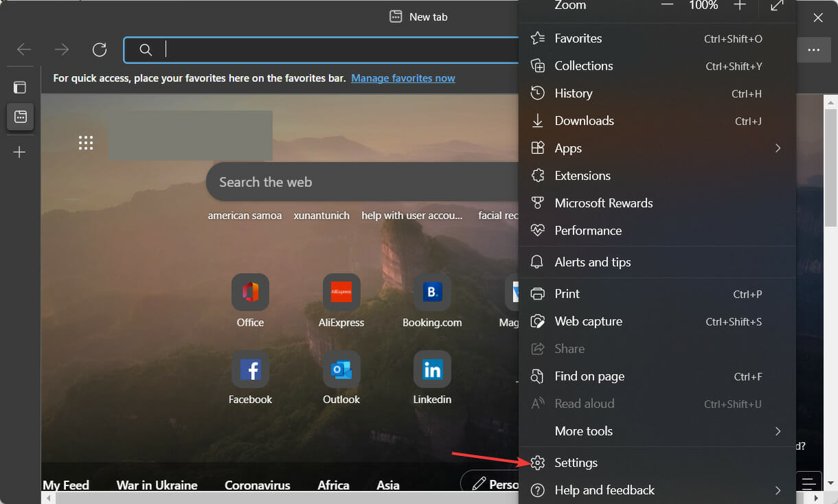
Task: Open Settings from the menu
Action: point(576,462)
